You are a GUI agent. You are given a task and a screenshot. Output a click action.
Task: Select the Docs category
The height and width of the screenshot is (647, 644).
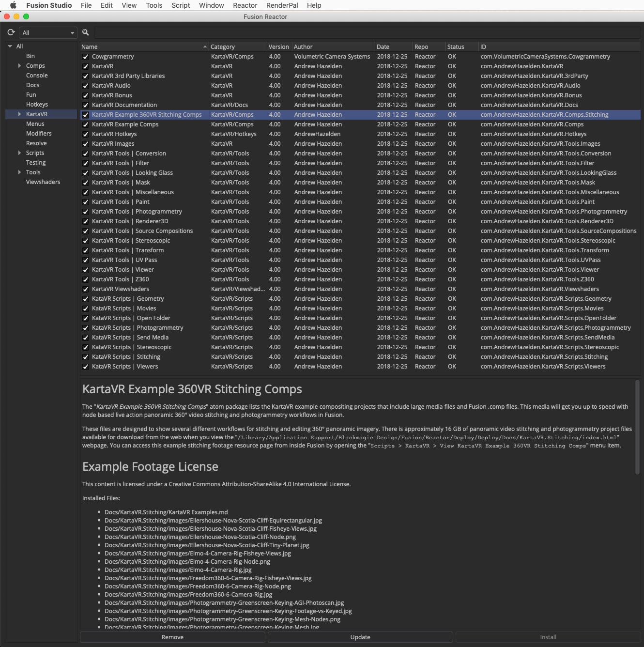pyautogui.click(x=32, y=85)
